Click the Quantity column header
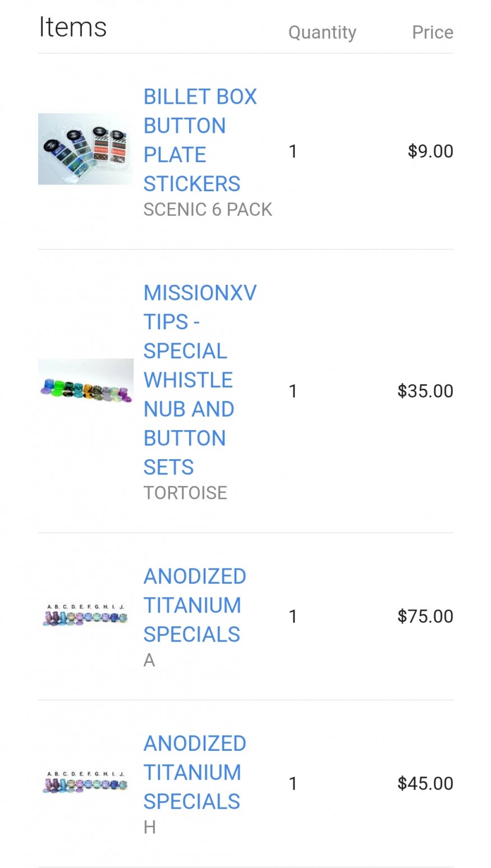491x868 pixels. pos(322,33)
